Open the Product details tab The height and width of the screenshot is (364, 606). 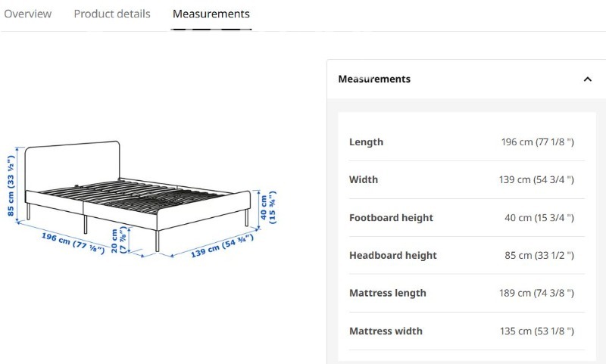(x=112, y=14)
